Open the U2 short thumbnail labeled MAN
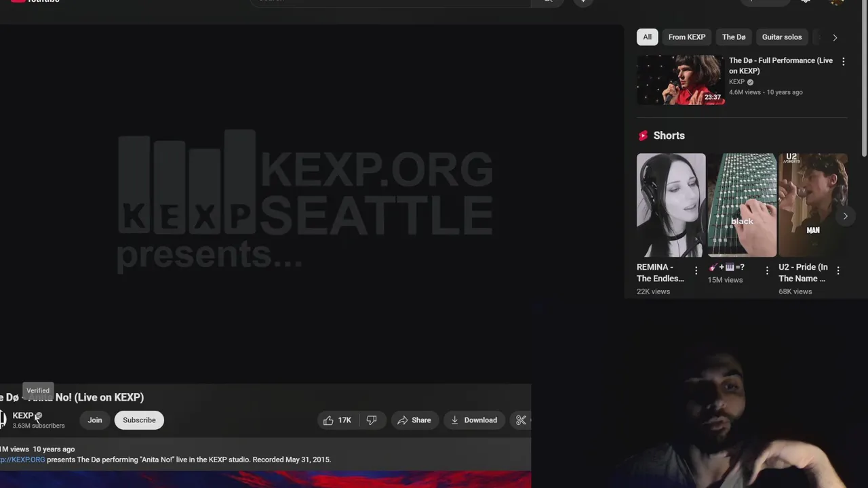Screen dimensions: 868x488 pyautogui.click(x=813, y=205)
